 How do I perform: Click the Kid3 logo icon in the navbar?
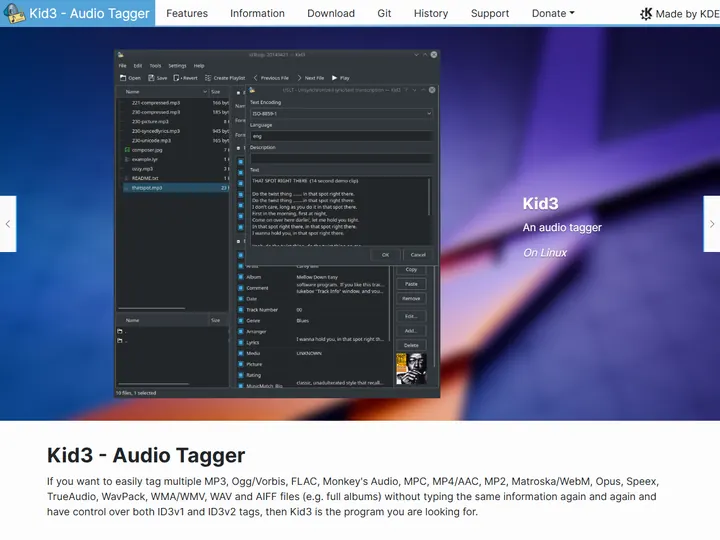click(13, 13)
